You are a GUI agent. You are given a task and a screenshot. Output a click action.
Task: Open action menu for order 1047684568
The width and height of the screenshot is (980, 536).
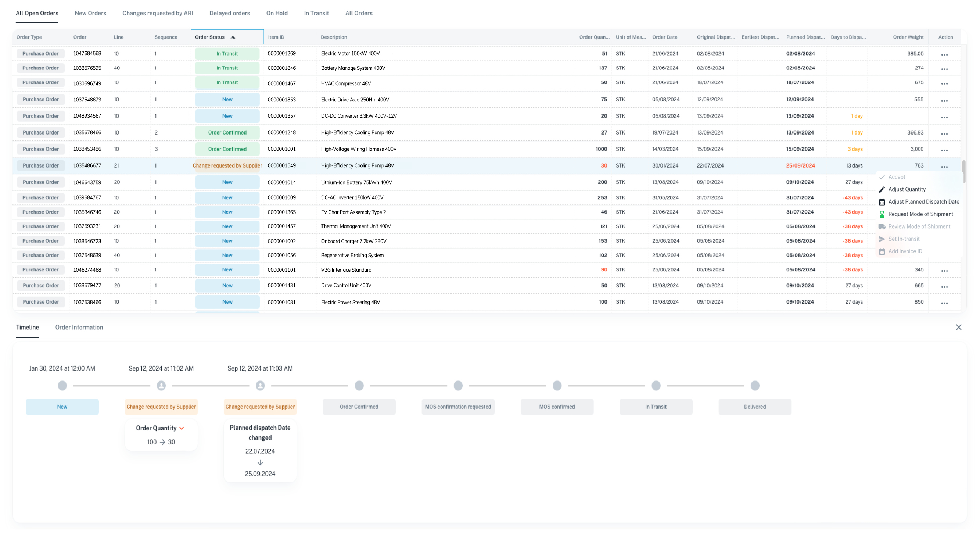point(944,54)
